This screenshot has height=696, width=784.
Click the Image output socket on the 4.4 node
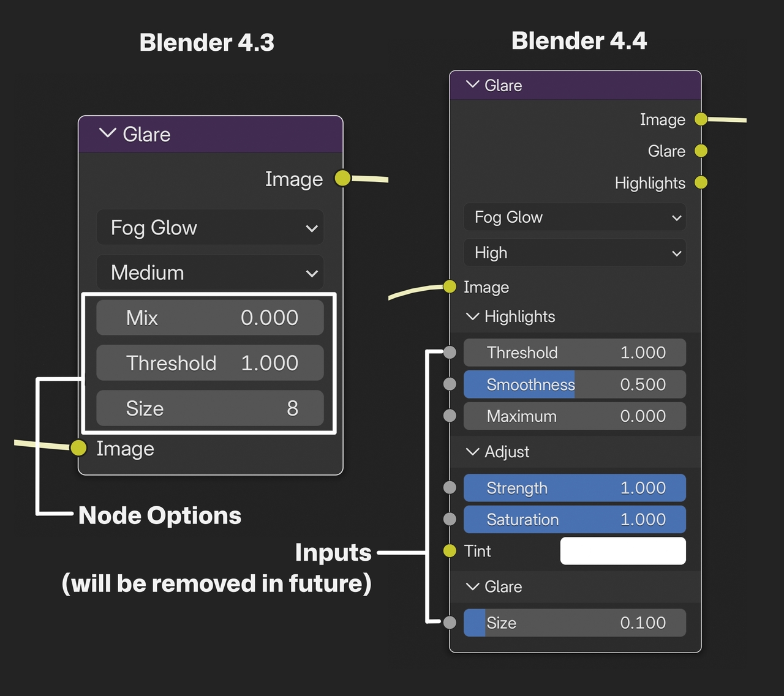[x=701, y=119]
